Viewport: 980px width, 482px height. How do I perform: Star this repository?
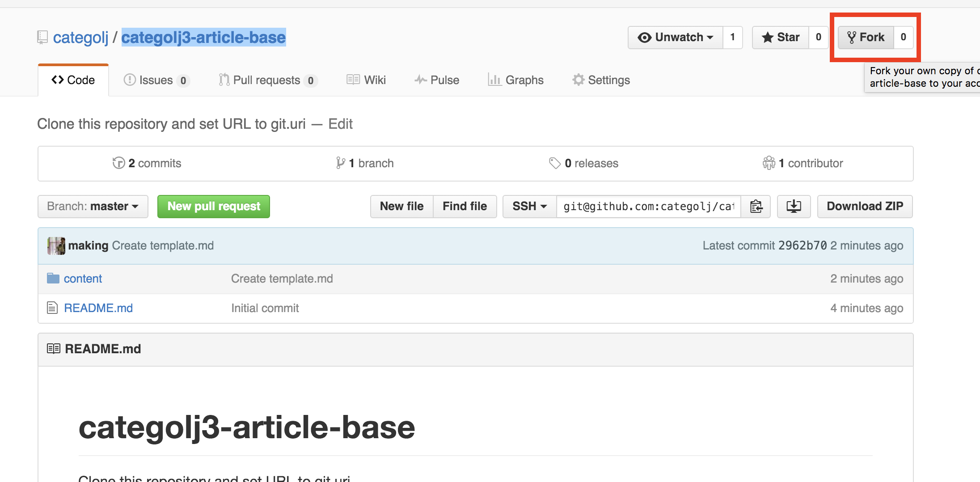781,37
